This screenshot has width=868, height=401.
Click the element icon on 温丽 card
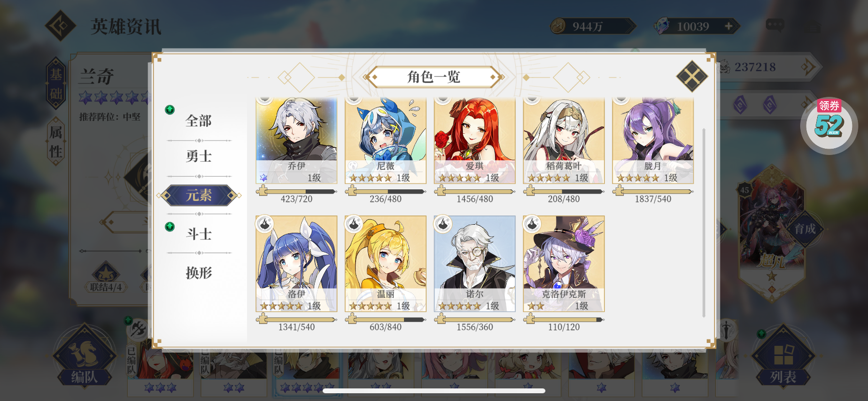click(354, 224)
